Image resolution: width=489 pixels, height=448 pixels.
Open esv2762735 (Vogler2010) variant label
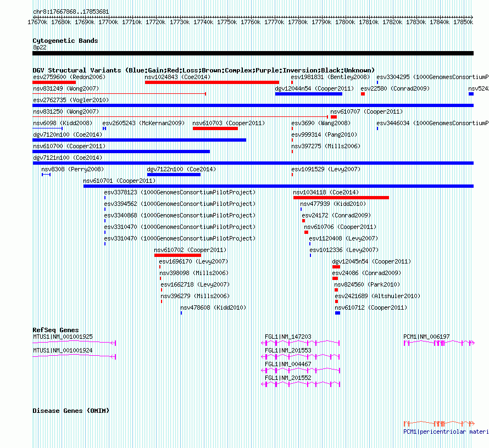tap(71, 100)
